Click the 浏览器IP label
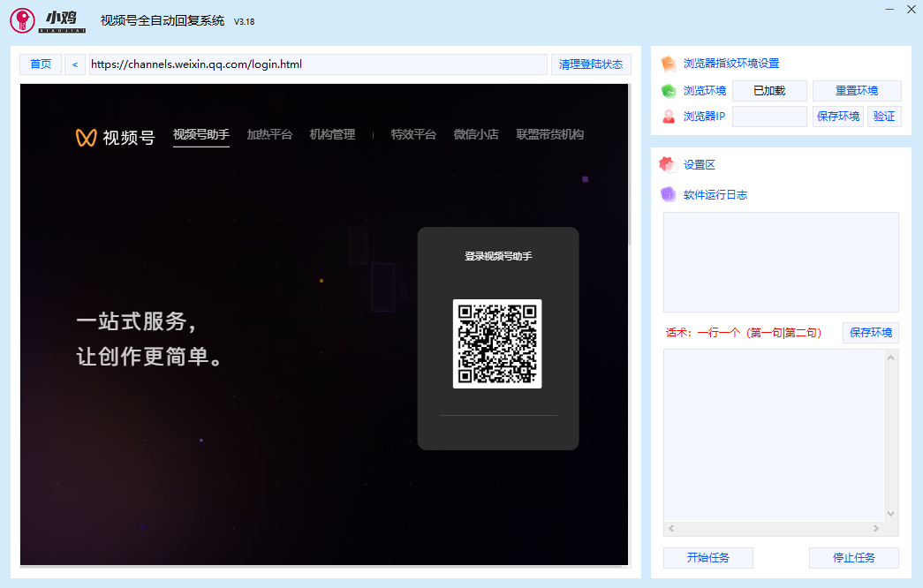 coord(704,117)
